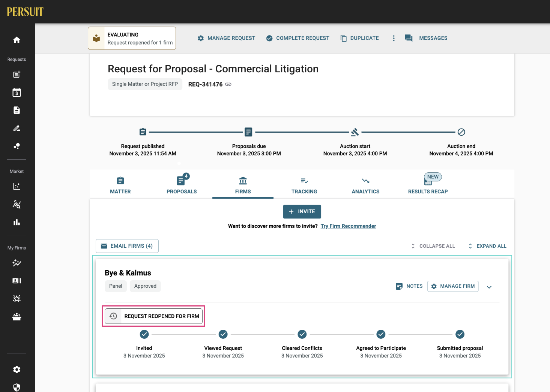Click the Approved tag on Bye & Kalmus

pos(145,286)
